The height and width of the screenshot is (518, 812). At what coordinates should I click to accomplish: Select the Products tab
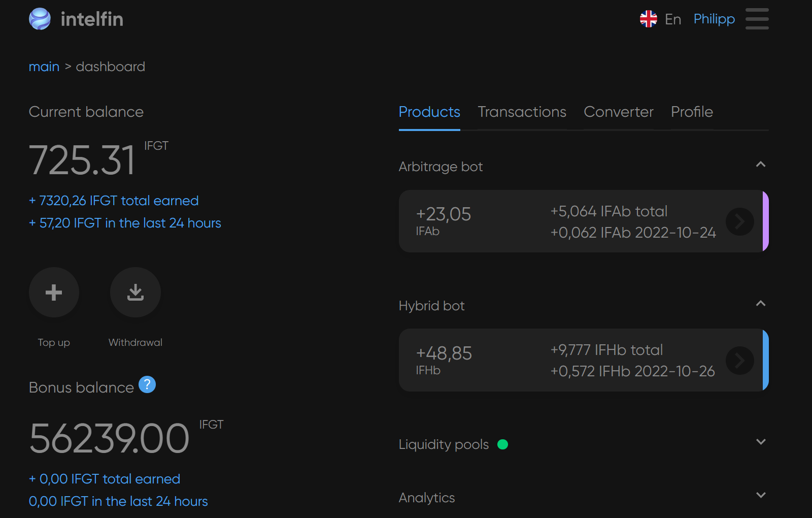point(429,112)
